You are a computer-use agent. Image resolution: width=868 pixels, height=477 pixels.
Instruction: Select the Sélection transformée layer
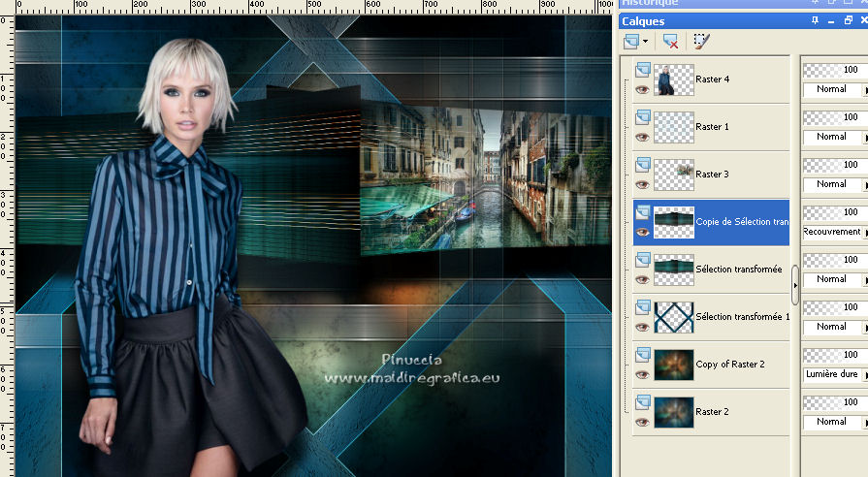[x=738, y=270]
